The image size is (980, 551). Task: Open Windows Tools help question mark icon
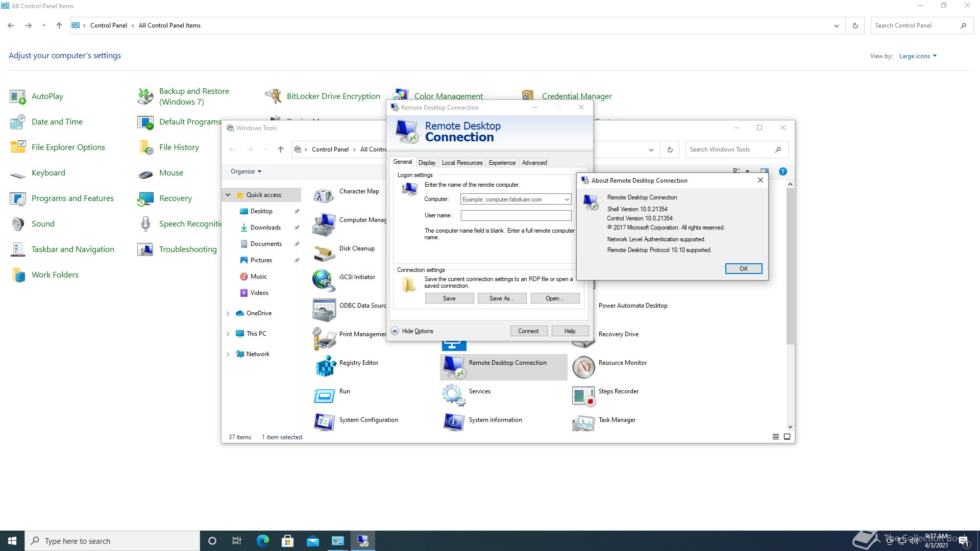782,171
